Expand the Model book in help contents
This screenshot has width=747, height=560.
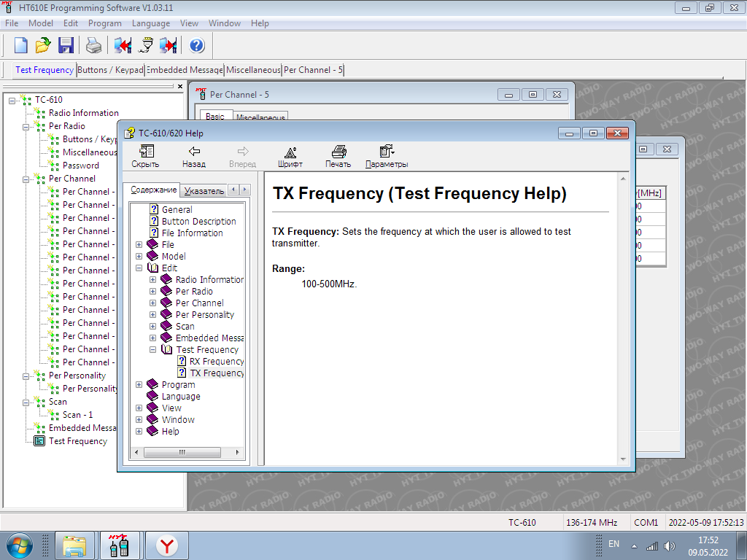pos(139,256)
